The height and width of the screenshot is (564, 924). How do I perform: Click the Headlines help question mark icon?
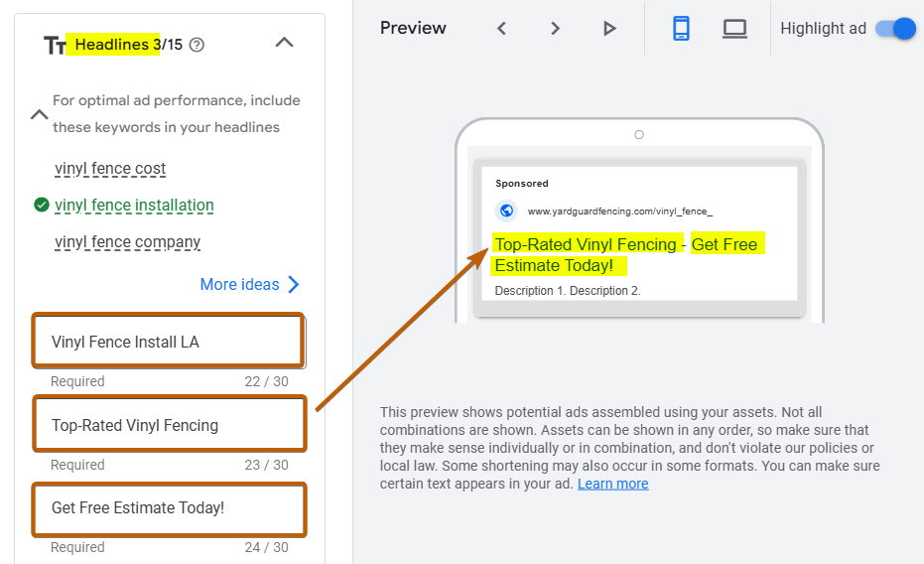[197, 45]
